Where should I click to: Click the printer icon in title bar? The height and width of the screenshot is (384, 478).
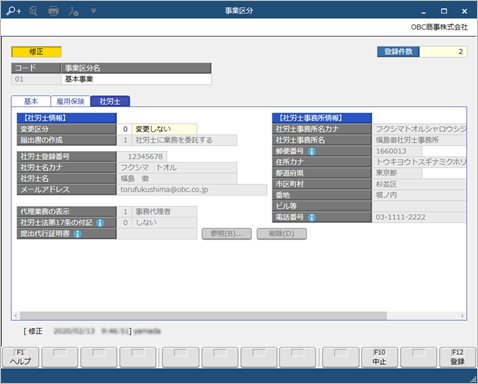pyautogui.click(x=53, y=11)
